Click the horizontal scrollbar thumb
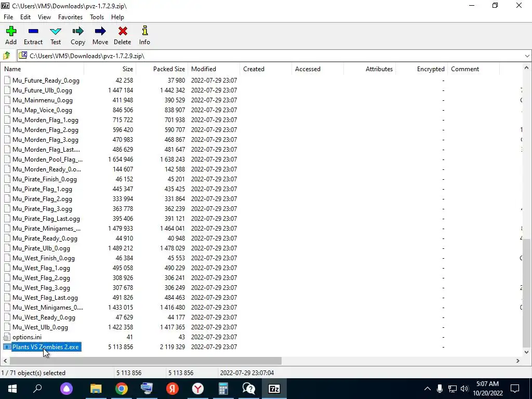Viewport: 532px width, 399px height. tap(145, 361)
